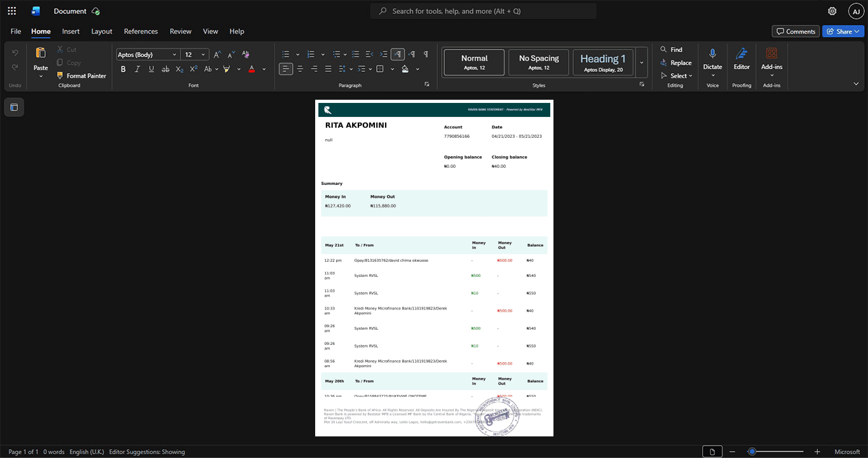Toggle underline formatting
Image resolution: width=868 pixels, height=458 pixels.
[151, 69]
